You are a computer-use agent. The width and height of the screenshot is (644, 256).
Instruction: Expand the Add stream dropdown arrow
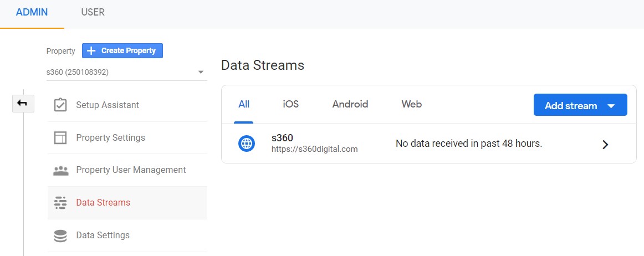click(611, 106)
